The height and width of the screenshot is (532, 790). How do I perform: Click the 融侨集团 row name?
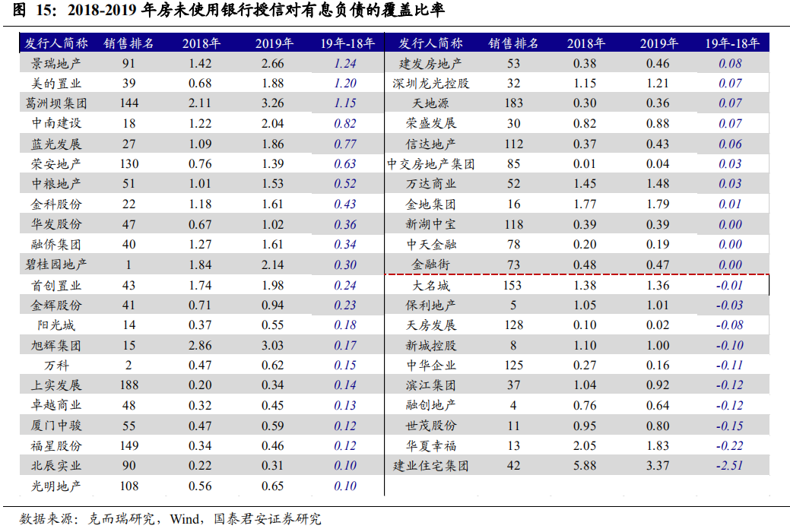coord(56,244)
